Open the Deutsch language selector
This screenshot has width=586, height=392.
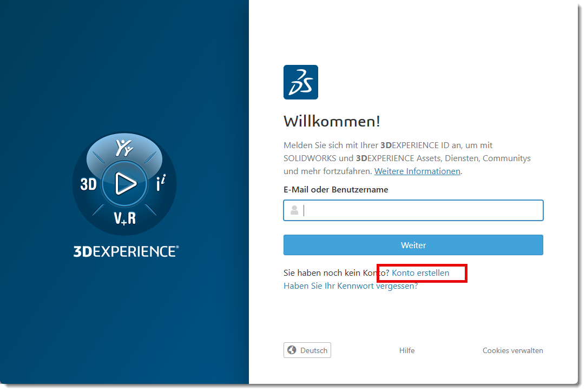tap(307, 350)
